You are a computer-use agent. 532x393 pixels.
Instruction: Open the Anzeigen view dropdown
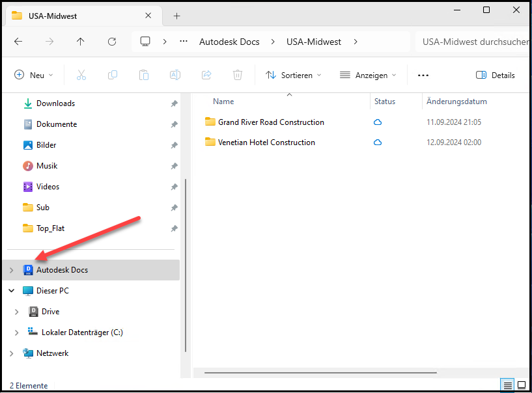point(368,75)
